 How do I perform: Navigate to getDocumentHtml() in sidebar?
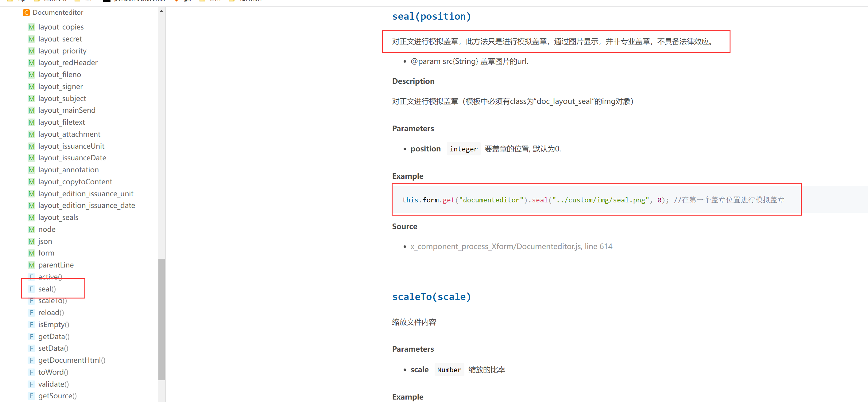coord(72,360)
